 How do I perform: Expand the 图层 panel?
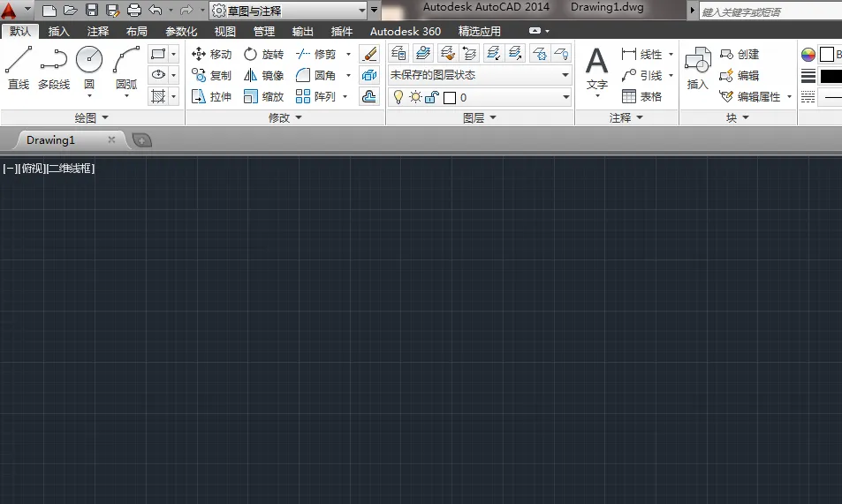tap(480, 117)
